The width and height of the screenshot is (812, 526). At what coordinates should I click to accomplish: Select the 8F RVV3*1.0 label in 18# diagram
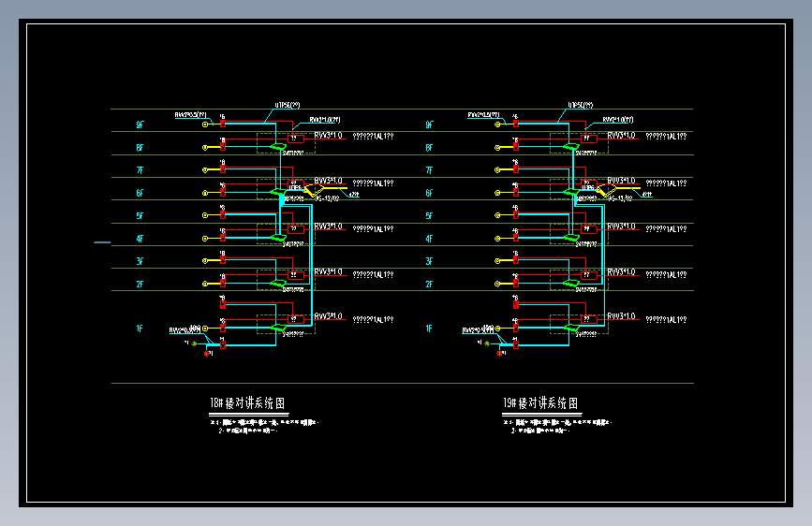(329, 135)
